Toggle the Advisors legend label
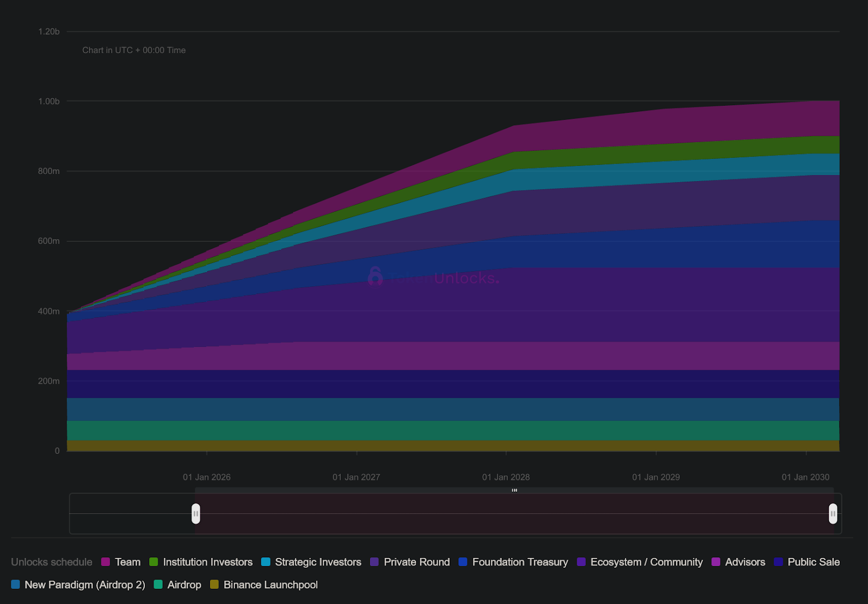868x604 pixels. pos(745,562)
